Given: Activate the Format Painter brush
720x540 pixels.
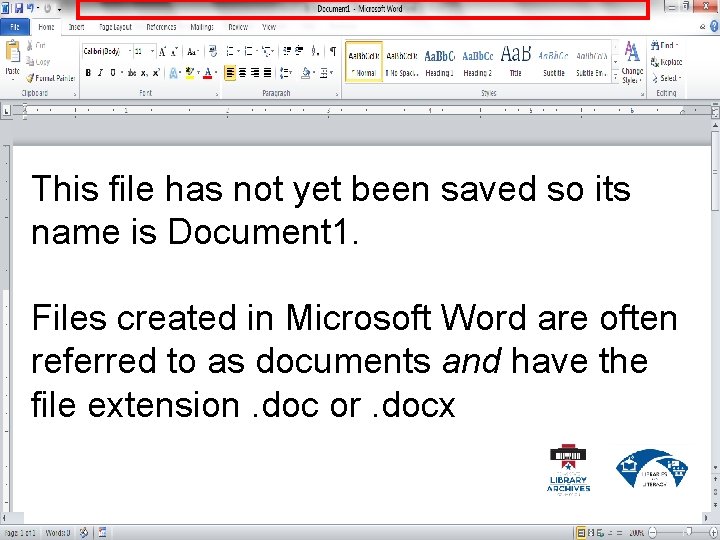Looking at the screenshot, I should click(30, 79).
